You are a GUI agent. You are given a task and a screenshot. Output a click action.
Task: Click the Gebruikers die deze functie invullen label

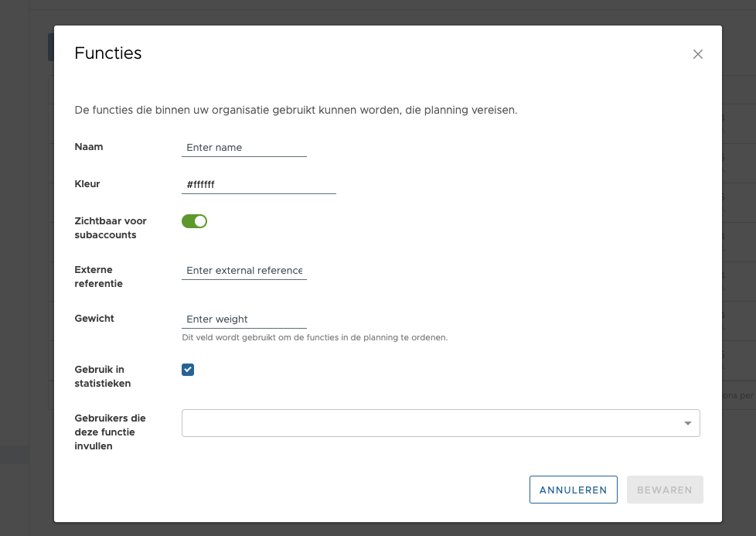(x=110, y=432)
